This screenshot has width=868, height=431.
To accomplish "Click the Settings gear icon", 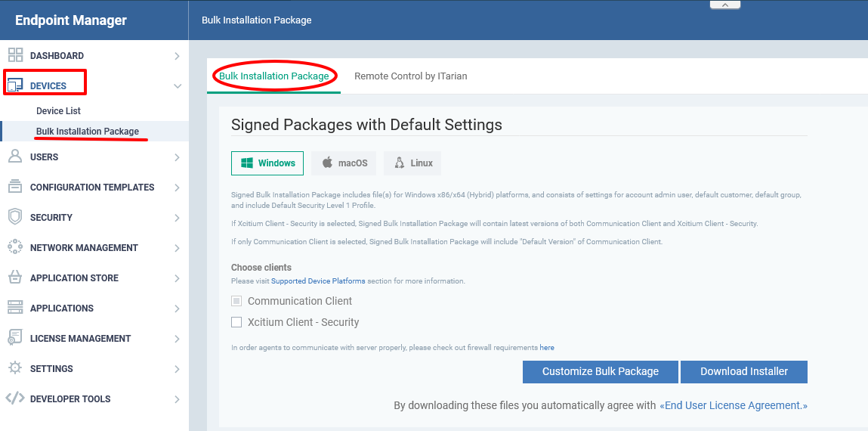I will pos(16,367).
